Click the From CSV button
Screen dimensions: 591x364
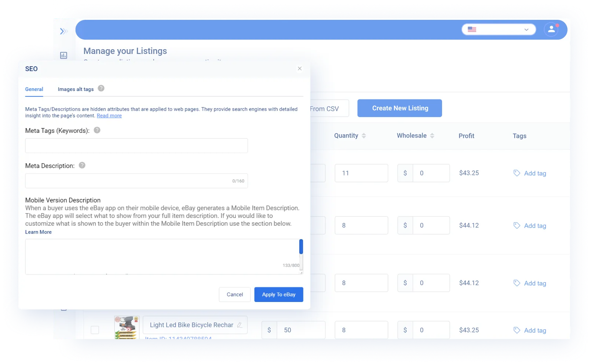pos(329,109)
